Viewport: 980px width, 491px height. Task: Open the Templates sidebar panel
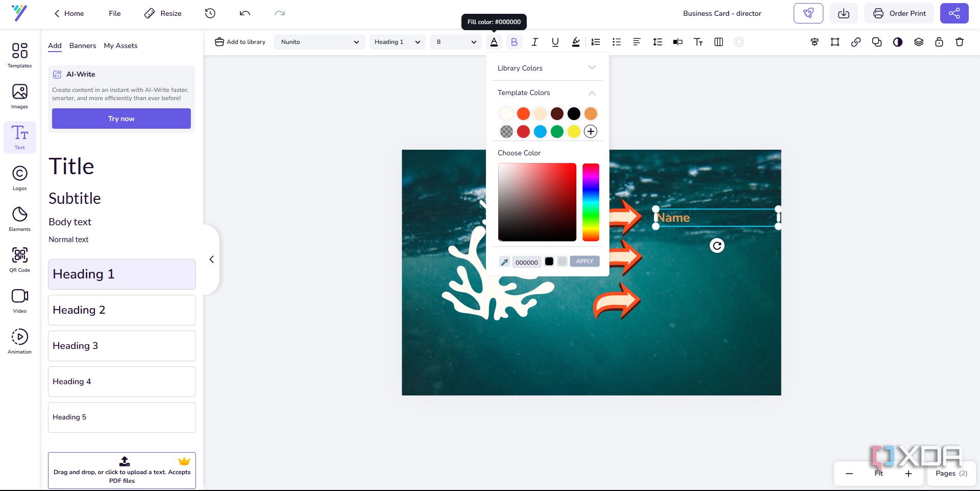click(20, 56)
